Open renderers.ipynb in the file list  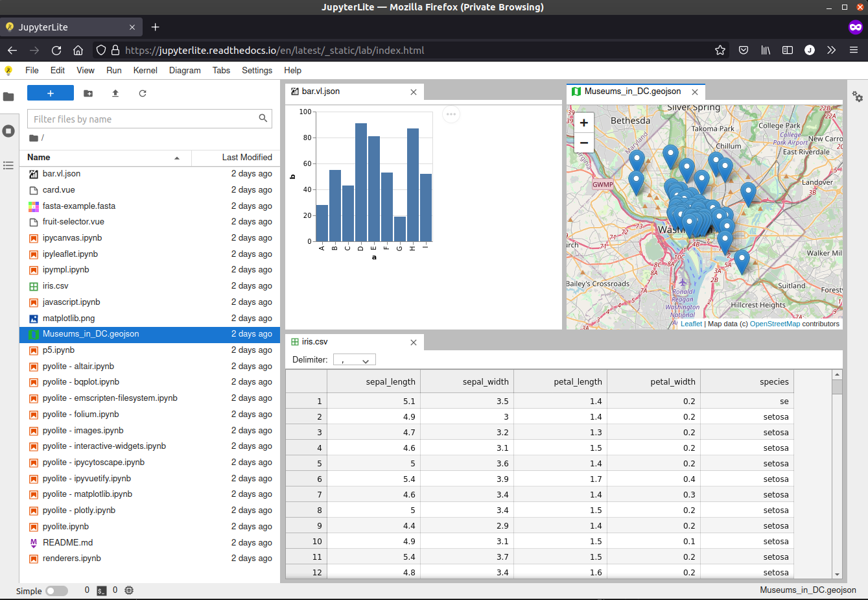click(x=72, y=558)
